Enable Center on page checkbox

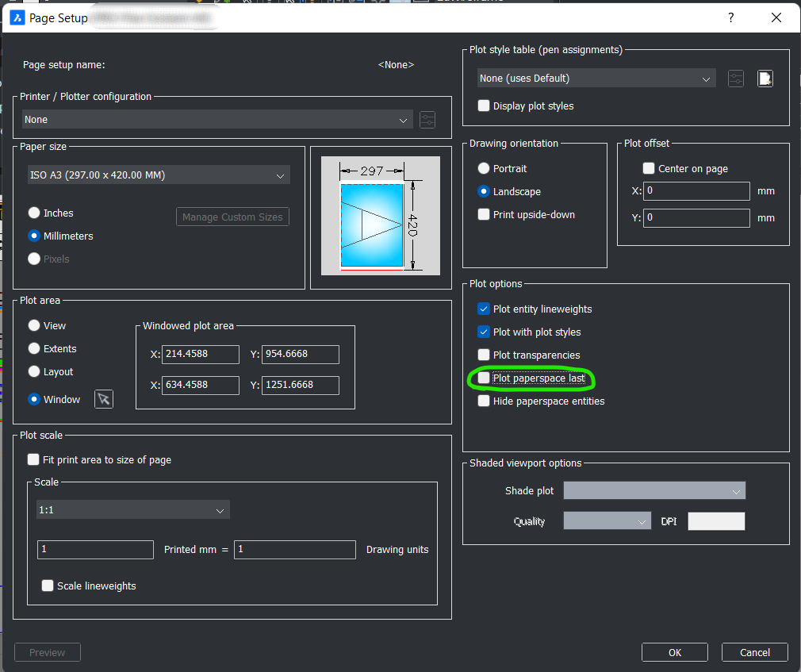pyautogui.click(x=649, y=169)
